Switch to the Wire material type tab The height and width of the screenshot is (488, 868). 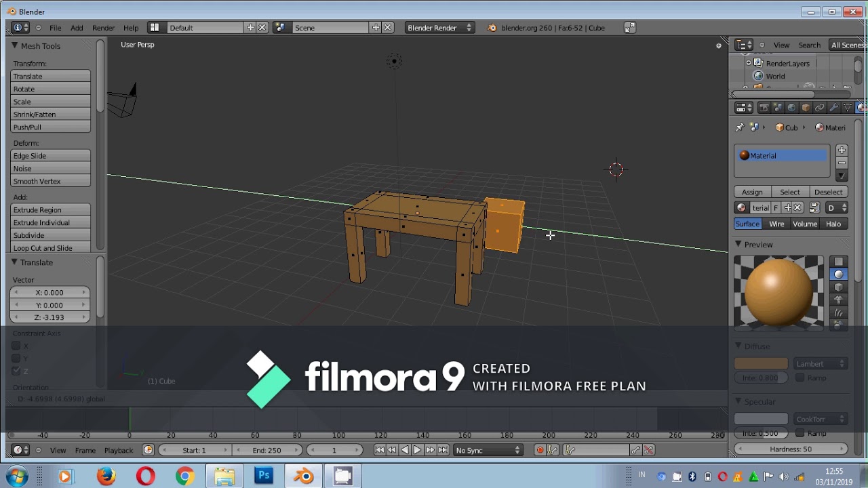(776, 224)
